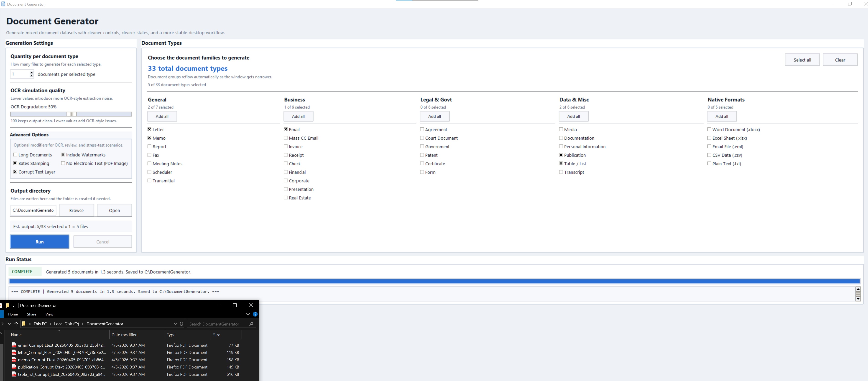Open the table_list_Corrupt PDF document
The height and width of the screenshot is (381, 868).
point(14,374)
